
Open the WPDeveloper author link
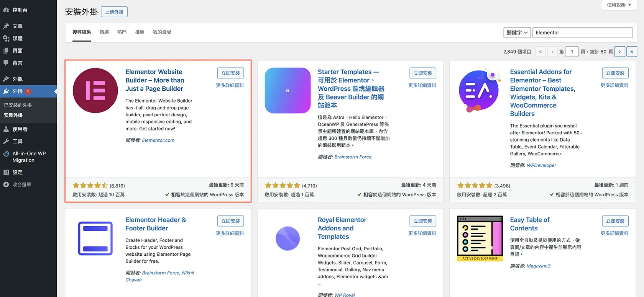[542, 165]
